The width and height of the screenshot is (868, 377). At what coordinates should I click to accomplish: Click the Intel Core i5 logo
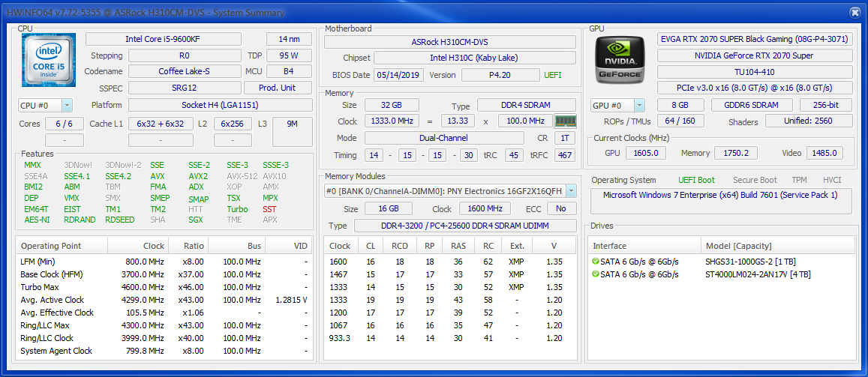pos(50,60)
